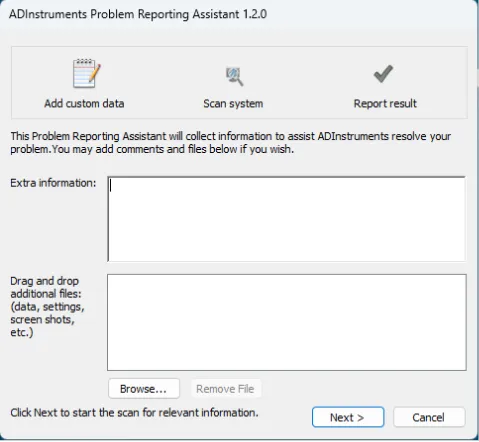Viewport: 479px width, 442px height.
Task: Click the ADInstruments Problem Reporting Assistant 1.2.0 title
Action: tap(138, 14)
